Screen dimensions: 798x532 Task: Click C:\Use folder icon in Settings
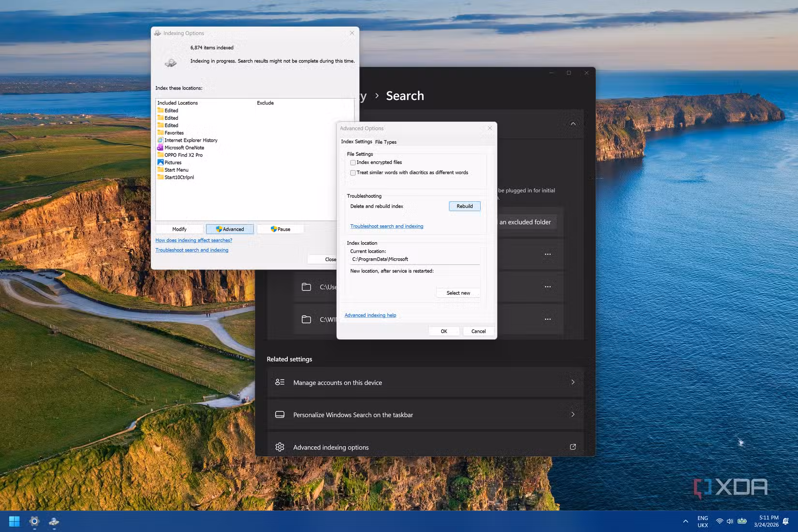pos(306,287)
